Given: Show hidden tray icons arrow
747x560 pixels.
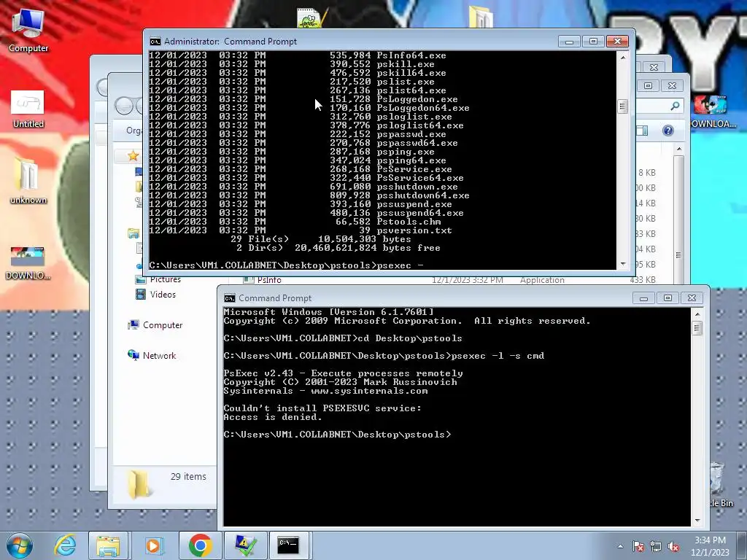Looking at the screenshot, I should click(620, 546).
